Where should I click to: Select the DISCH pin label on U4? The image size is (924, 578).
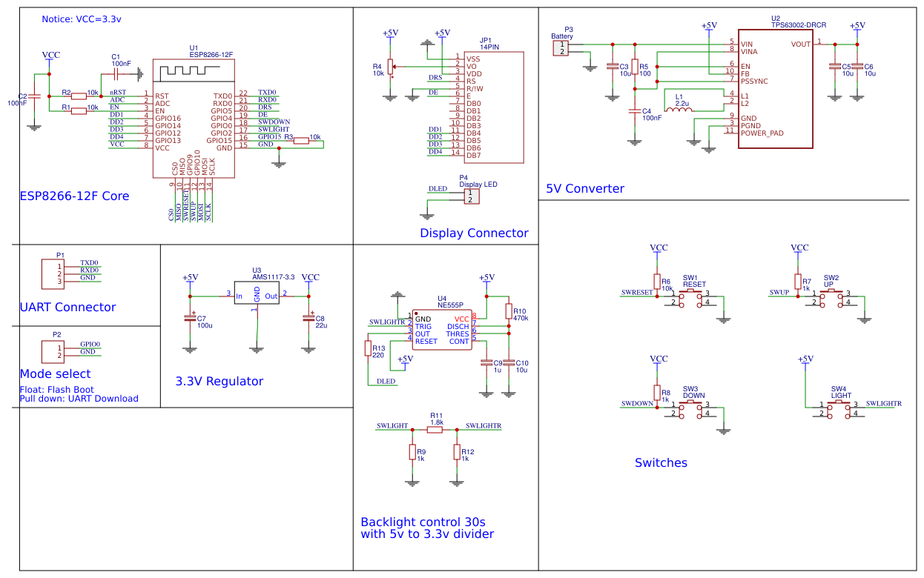click(458, 327)
